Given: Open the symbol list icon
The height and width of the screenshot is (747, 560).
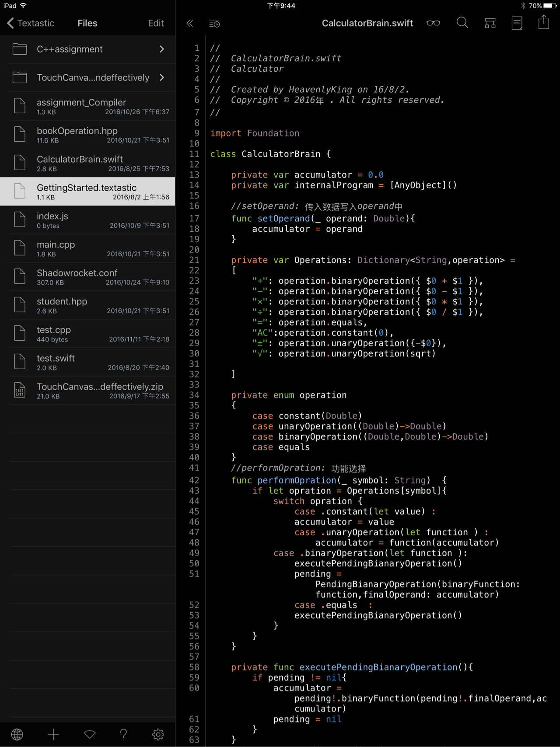Looking at the screenshot, I should pyautogui.click(x=490, y=23).
